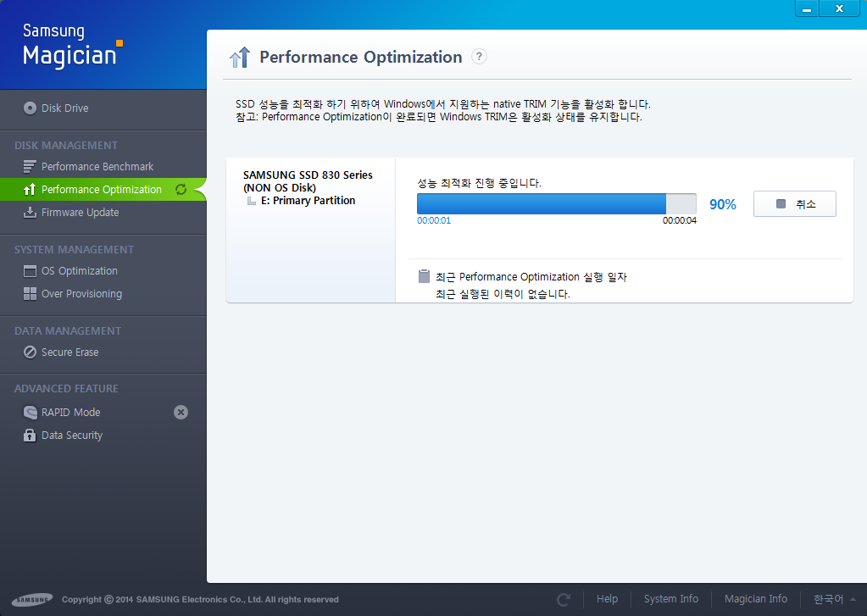Click the OS Optimization window icon
This screenshot has height=616, width=867.
[30, 271]
